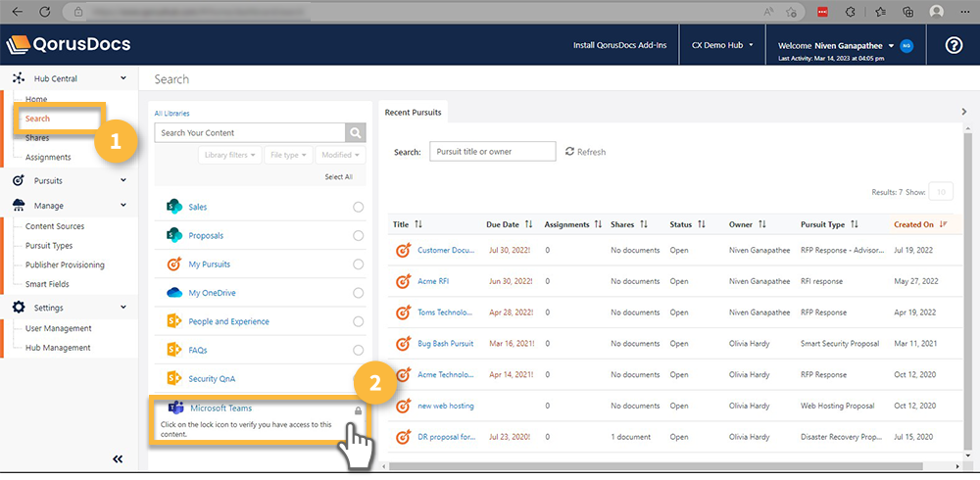Open Assignments in sidebar
The image size is (980, 480).
tap(48, 158)
